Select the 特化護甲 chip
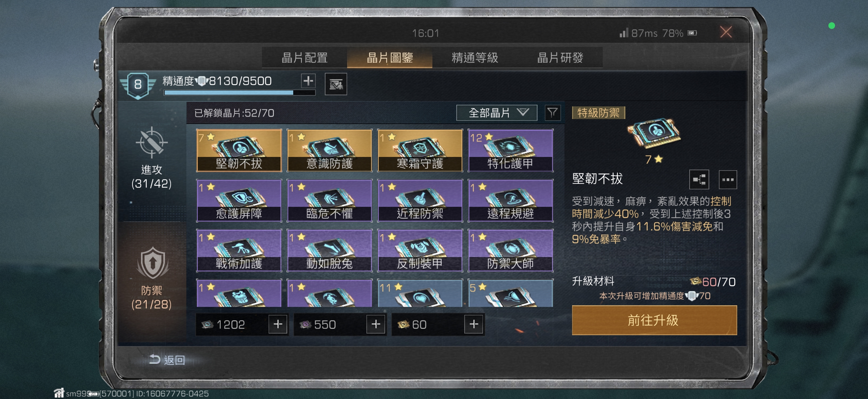 (511, 150)
